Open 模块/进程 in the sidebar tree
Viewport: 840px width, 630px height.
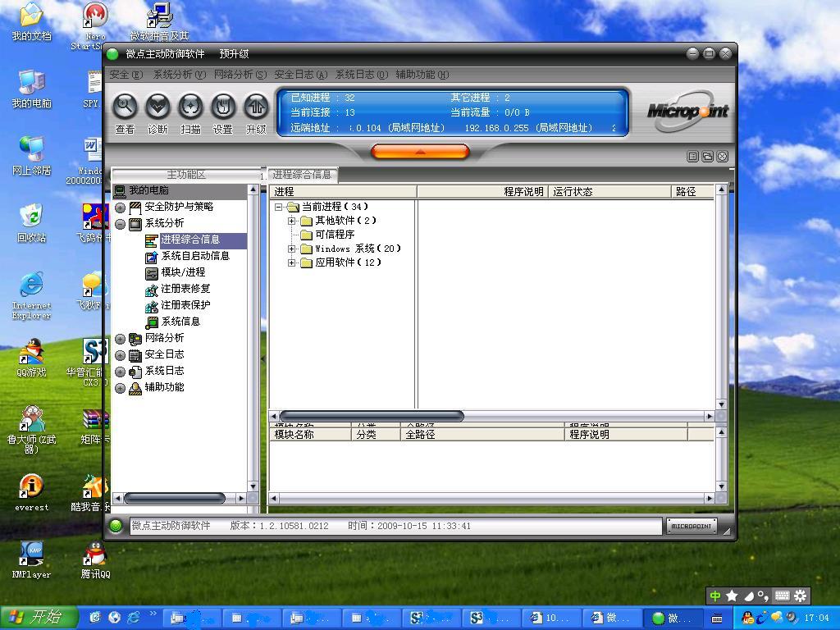183,272
